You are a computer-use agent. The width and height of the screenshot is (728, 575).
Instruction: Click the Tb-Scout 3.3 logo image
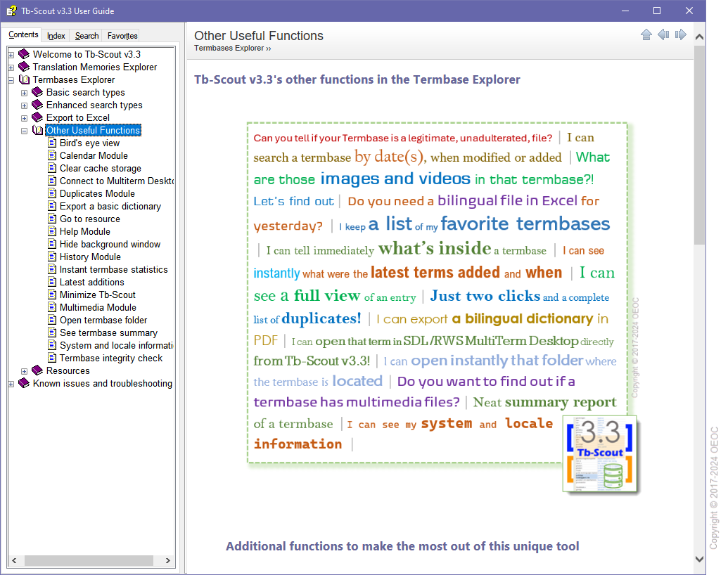[600, 453]
